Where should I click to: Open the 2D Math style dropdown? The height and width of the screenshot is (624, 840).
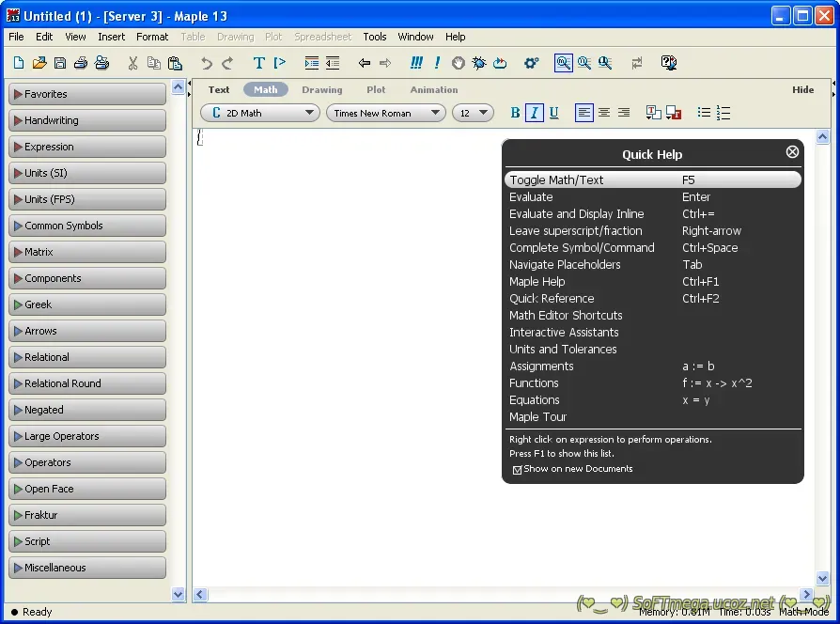(260, 113)
